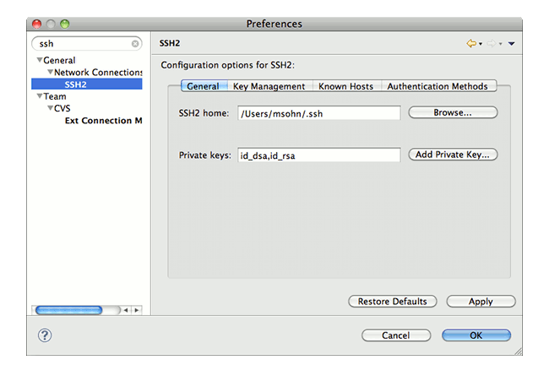Collapse the Network Connections node
549x392 pixels.
(50, 73)
